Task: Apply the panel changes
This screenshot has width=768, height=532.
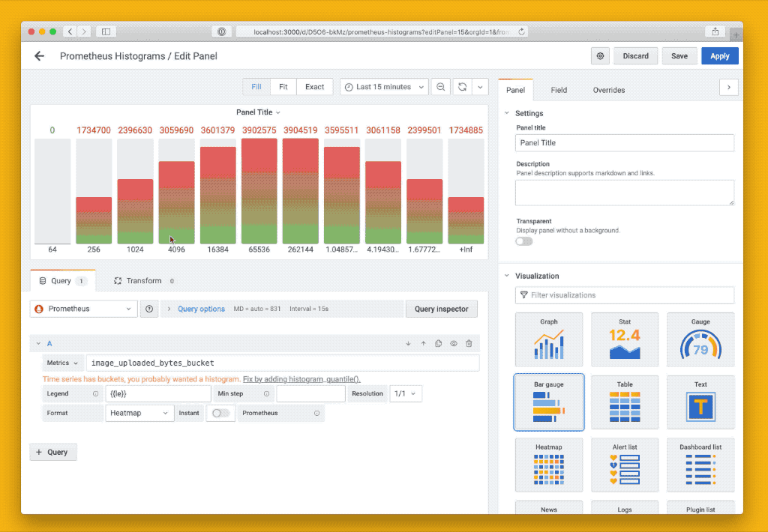Action: pos(719,55)
